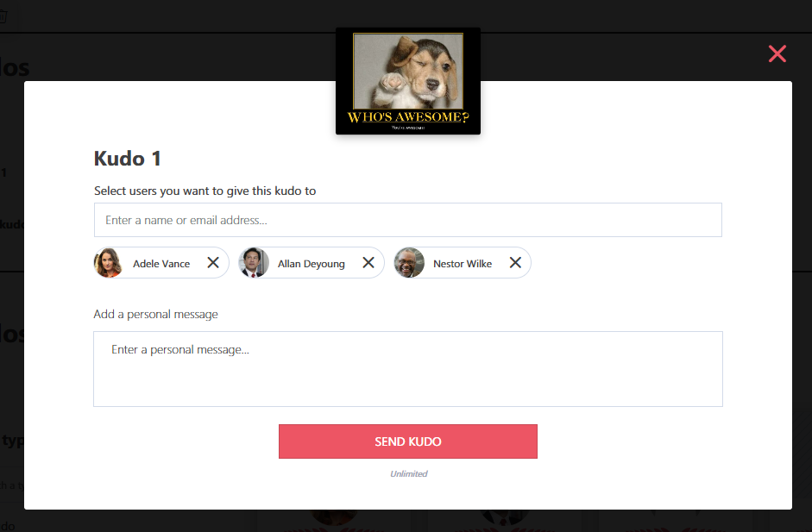This screenshot has width=812, height=532.
Task: Send the kudo with the red button
Action: click(408, 441)
